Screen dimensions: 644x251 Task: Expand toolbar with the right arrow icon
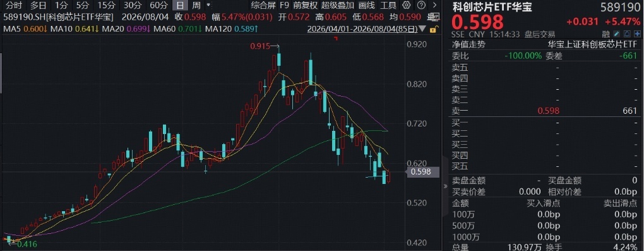click(434, 5)
